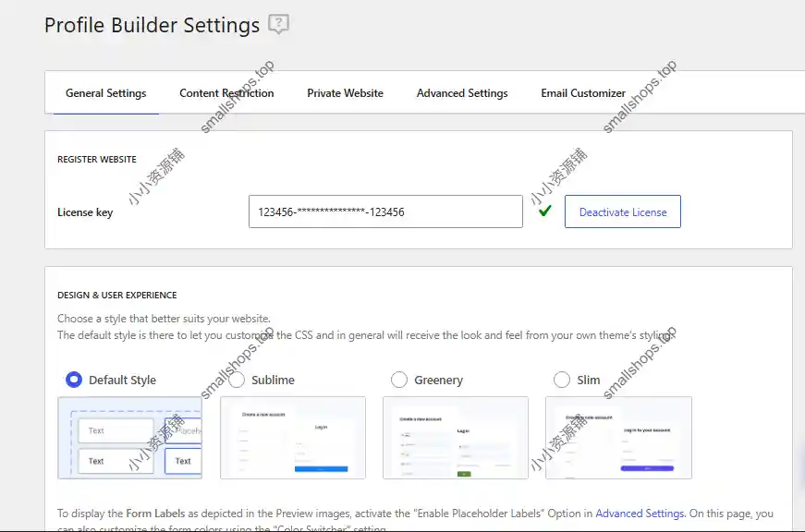The width and height of the screenshot is (805, 532).
Task: Click the DESIGN & USER EXPERIENCE heading
Action: click(117, 295)
